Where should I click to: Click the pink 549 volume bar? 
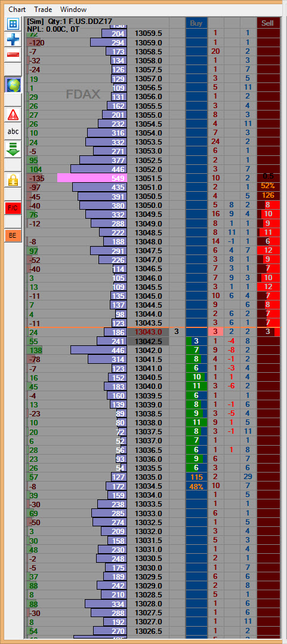[x=92, y=178]
